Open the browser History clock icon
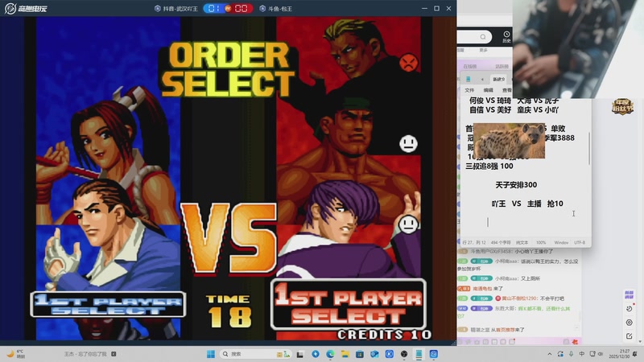644x362 pixels. [506, 36]
